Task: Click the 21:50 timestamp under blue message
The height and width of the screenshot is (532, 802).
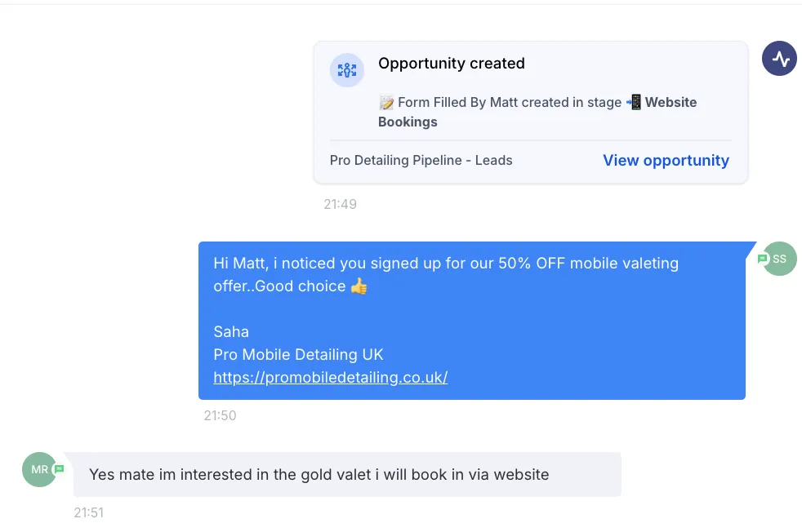Action: [220, 415]
